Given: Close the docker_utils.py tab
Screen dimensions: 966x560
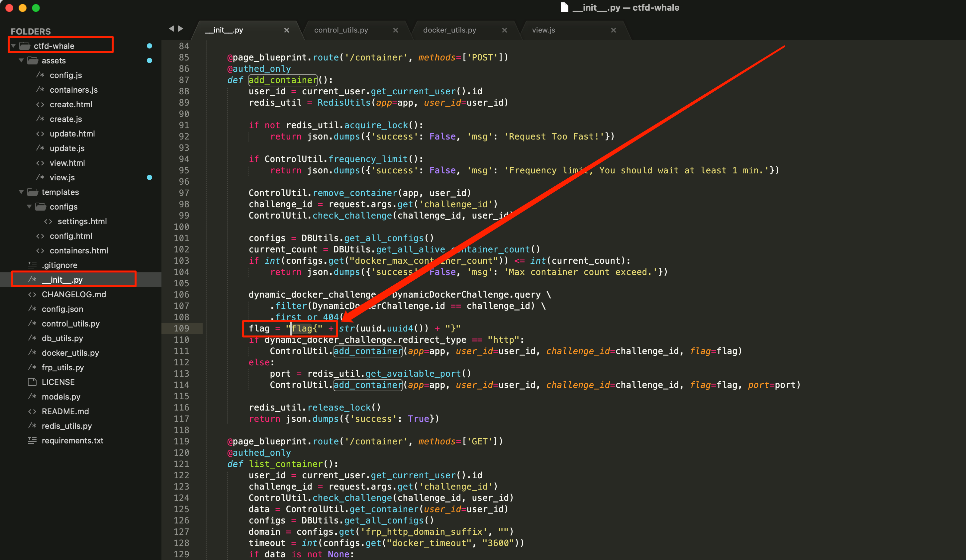Looking at the screenshot, I should 505,30.
